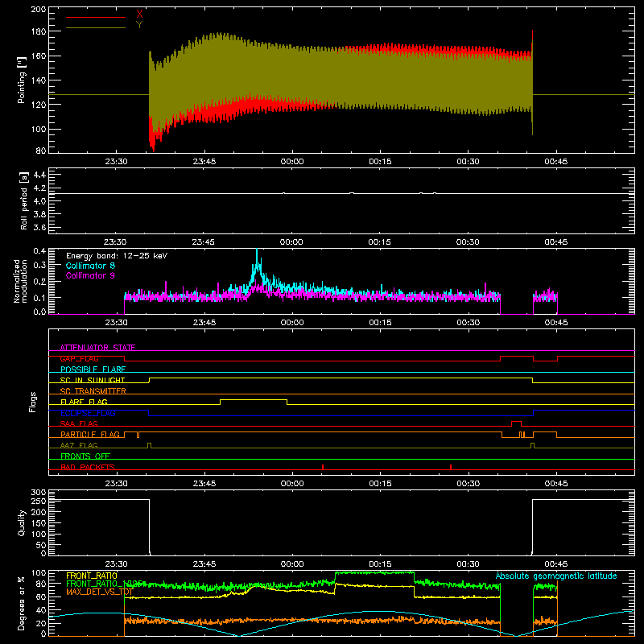The height and width of the screenshot is (644, 644).
Task: Click the green FRONT_RATIO_1225 plateau near 100
Action: tap(374, 572)
